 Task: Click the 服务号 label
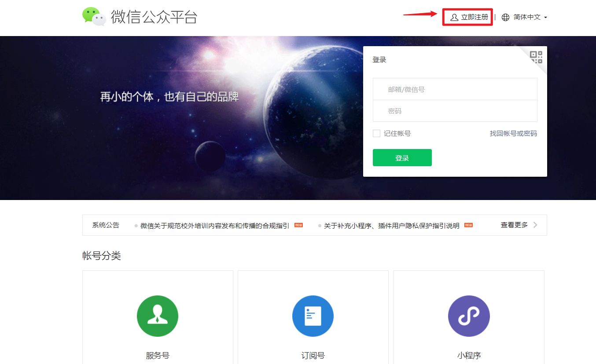pyautogui.click(x=158, y=356)
